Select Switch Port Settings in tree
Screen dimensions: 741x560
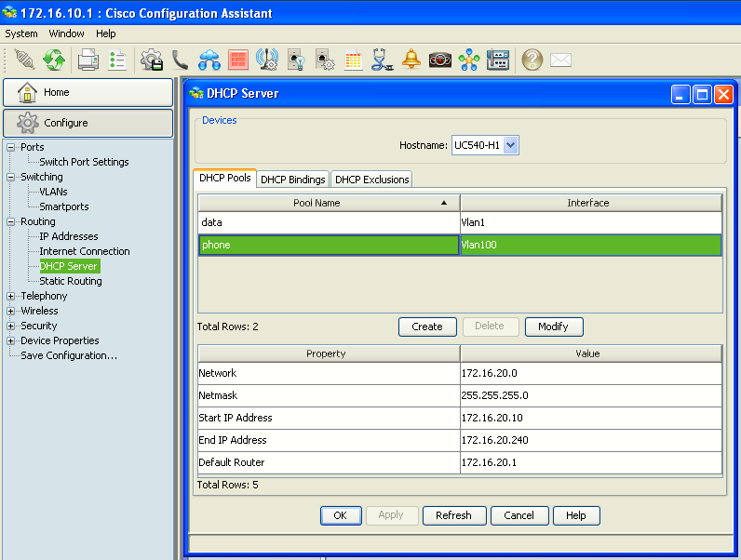click(x=84, y=162)
